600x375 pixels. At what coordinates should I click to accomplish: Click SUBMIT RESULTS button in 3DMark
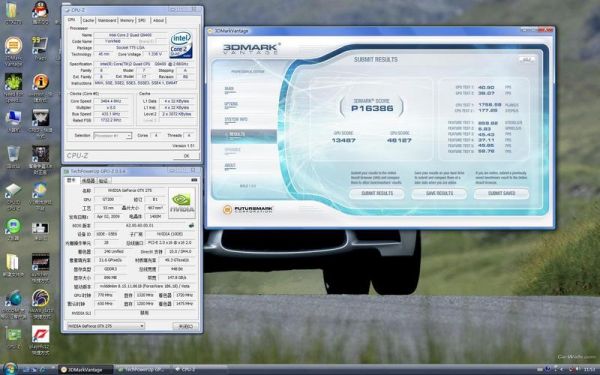tap(377, 194)
